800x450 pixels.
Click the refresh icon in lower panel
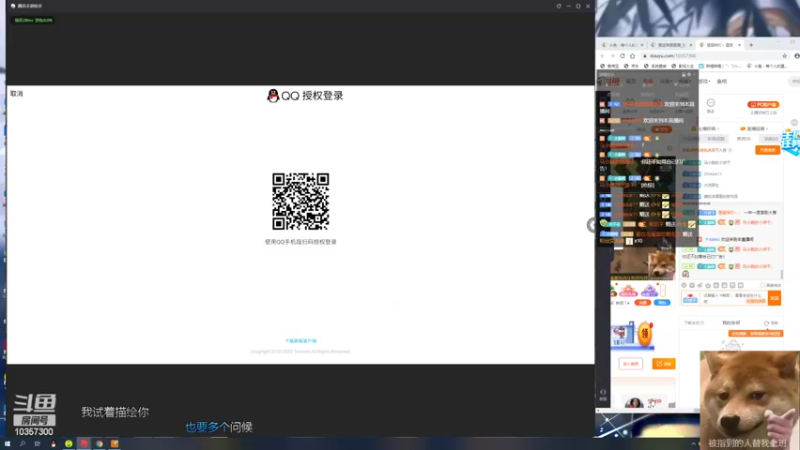pyautogui.click(x=766, y=323)
